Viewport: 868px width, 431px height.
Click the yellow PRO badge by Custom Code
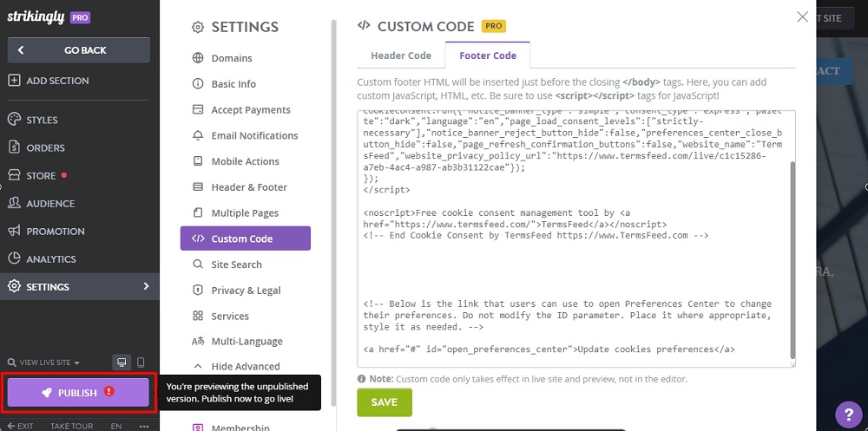[x=493, y=26]
